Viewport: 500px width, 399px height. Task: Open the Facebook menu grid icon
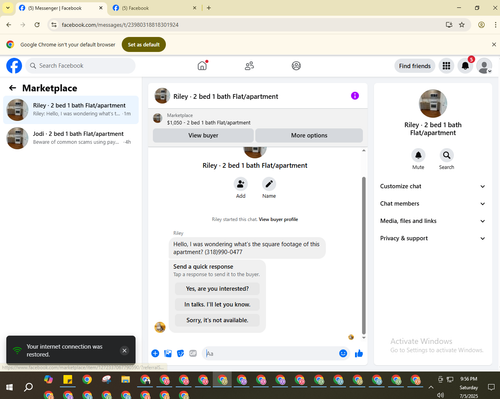pos(446,66)
